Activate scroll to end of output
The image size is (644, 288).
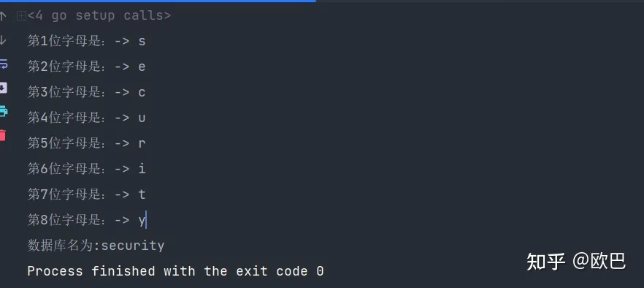coord(3,88)
